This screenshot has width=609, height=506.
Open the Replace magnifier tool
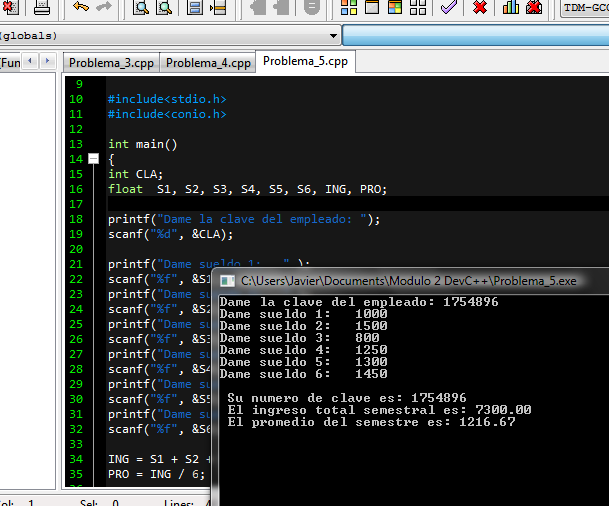[x=164, y=7]
